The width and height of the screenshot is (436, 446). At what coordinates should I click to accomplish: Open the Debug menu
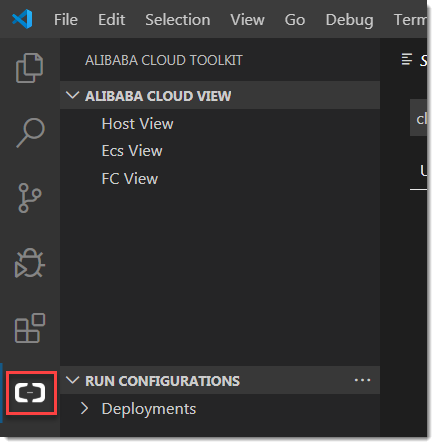pyautogui.click(x=349, y=20)
